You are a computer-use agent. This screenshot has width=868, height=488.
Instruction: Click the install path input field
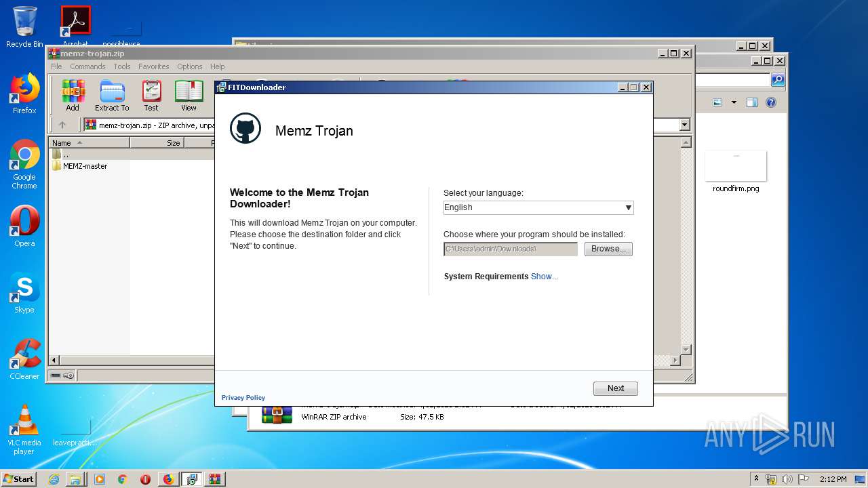click(x=511, y=249)
